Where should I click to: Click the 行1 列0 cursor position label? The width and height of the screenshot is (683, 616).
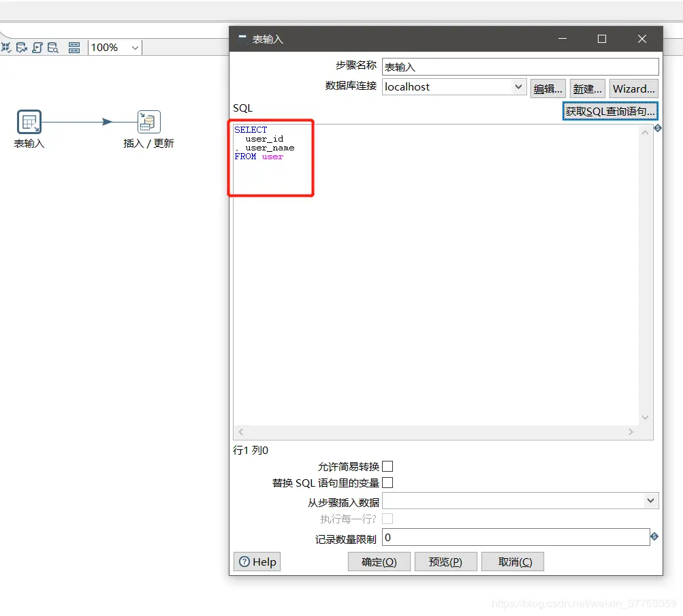click(251, 450)
